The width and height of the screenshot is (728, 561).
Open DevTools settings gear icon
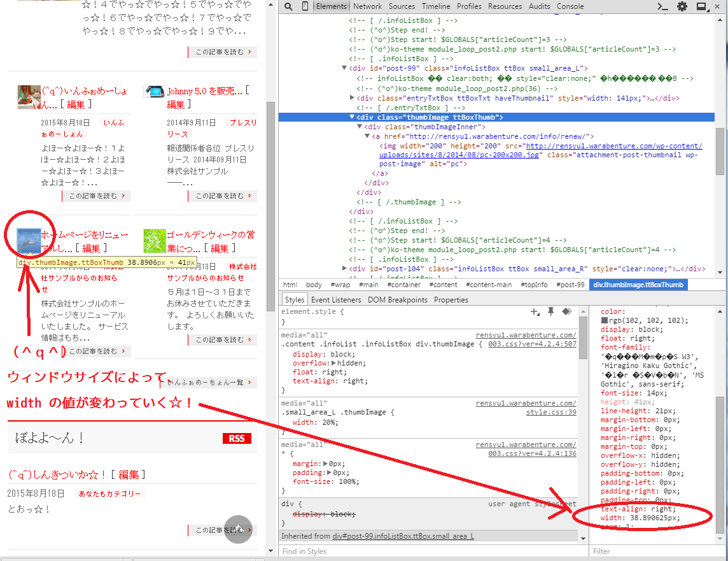(682, 6)
